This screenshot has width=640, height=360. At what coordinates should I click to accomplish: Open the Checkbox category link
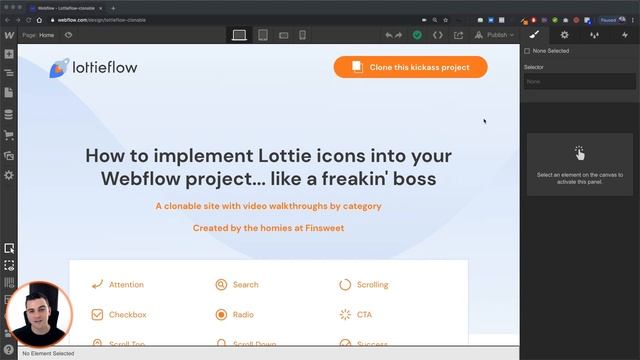coord(119,315)
